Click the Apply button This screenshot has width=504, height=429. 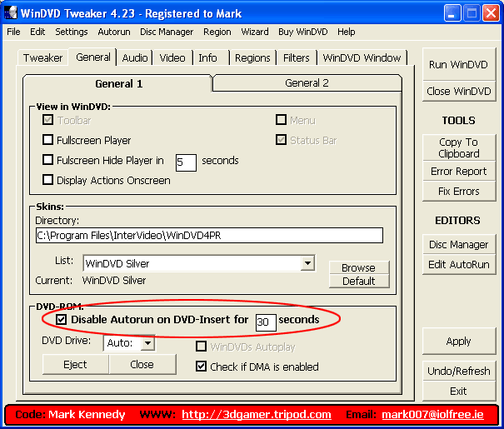[458, 341]
